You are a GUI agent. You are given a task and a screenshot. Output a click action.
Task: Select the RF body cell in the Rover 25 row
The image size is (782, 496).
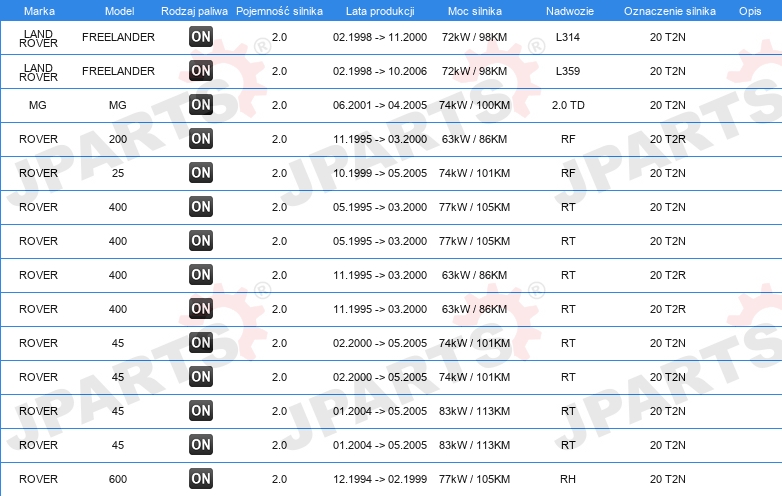[568, 173]
